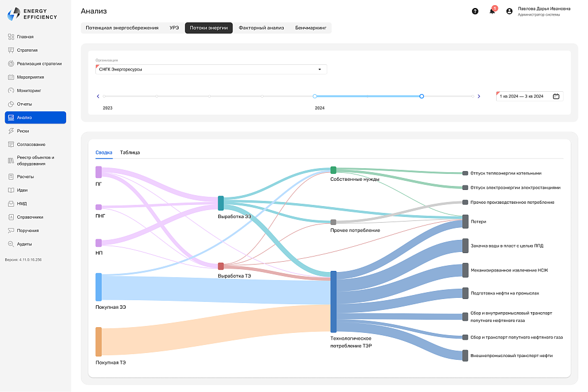Click the Выработка ЭЭ node
Viewport: 588px width, 392px height.
pos(221,203)
